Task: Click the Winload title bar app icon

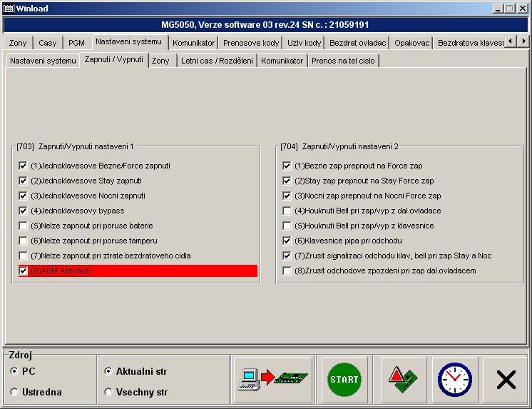Action: point(9,8)
